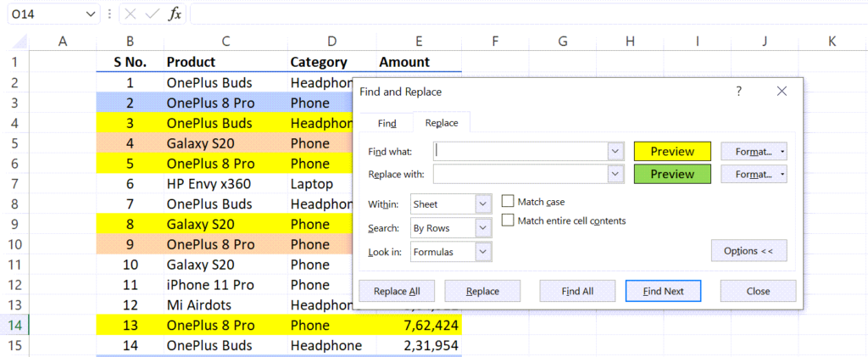The height and width of the screenshot is (357, 868).
Task: Click the 'Category' header cell
Action: pos(331,62)
